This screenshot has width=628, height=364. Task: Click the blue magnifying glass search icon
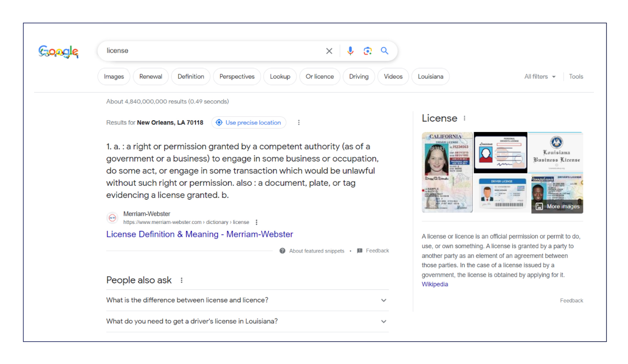coord(384,51)
